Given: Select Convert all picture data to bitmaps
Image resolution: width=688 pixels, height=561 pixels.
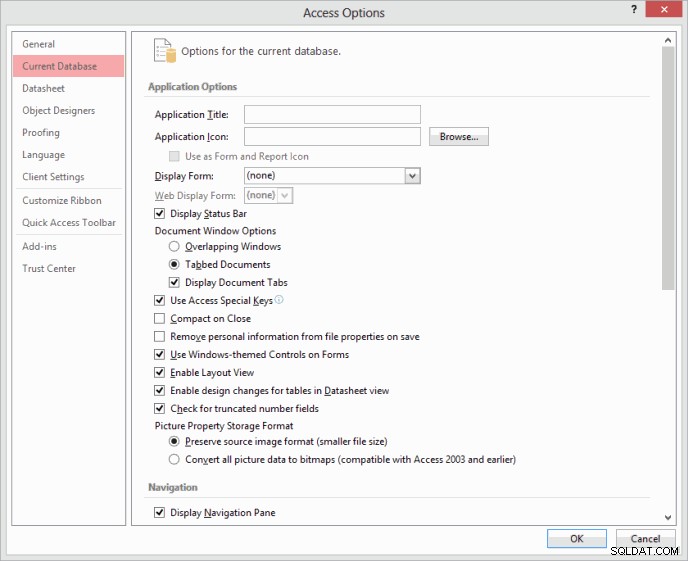Looking at the screenshot, I should tap(174, 459).
